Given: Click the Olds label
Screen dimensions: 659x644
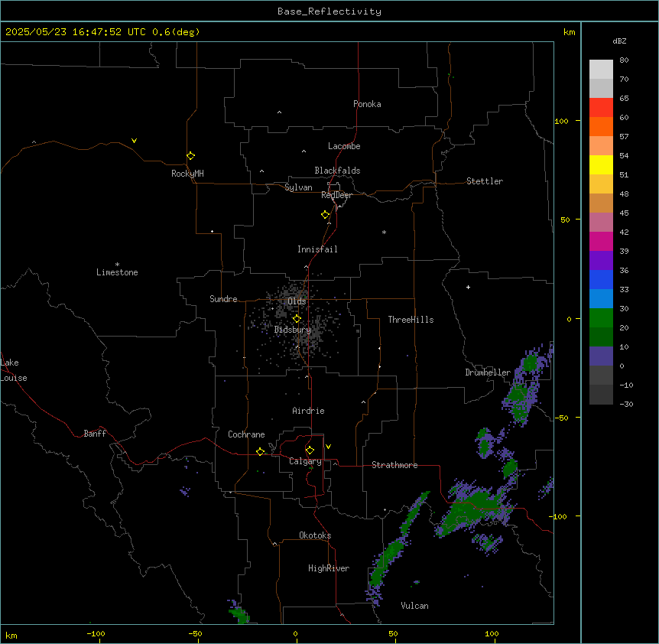Looking at the screenshot, I should [297, 301].
